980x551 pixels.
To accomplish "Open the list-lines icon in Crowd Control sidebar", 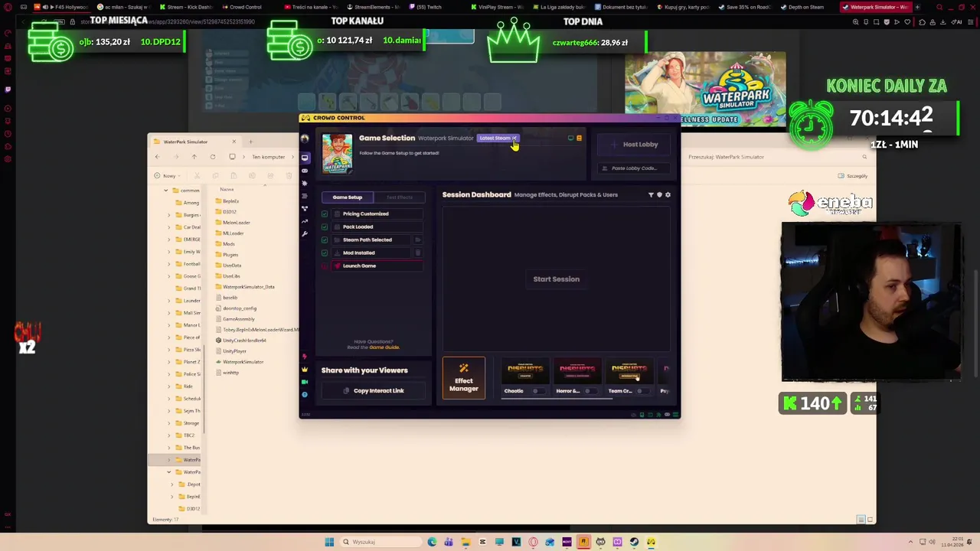I will (305, 196).
